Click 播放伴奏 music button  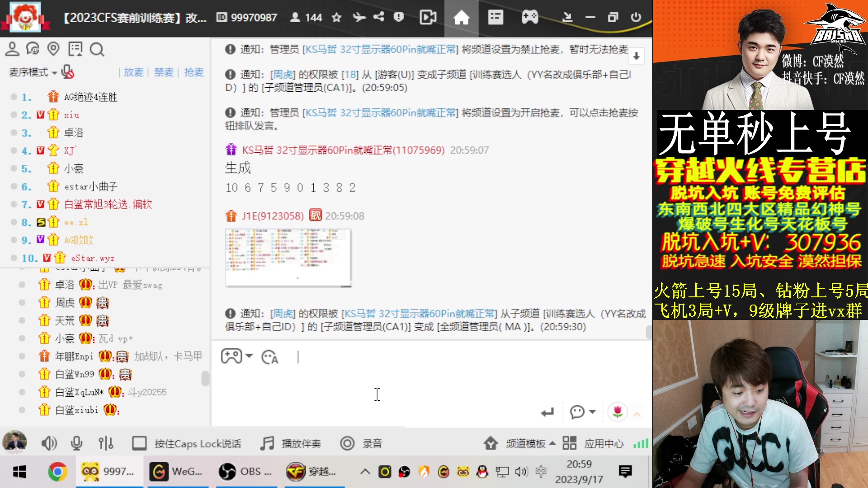(291, 444)
